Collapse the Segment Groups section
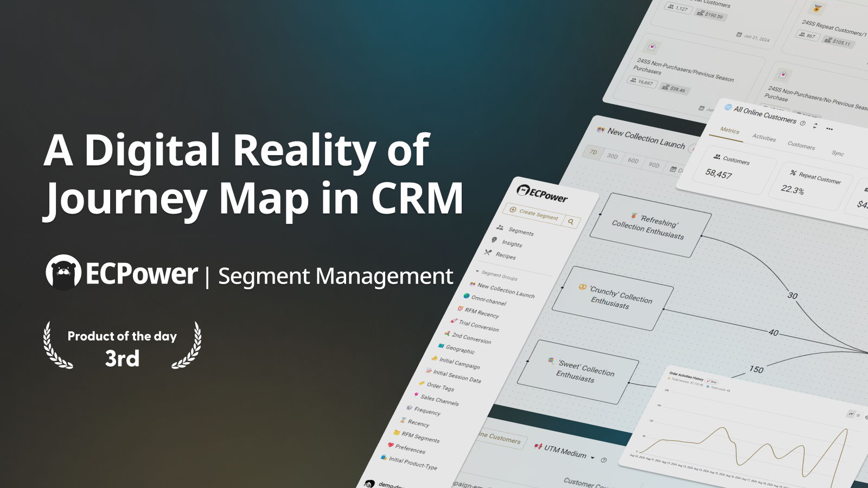The image size is (868, 488). [x=477, y=272]
